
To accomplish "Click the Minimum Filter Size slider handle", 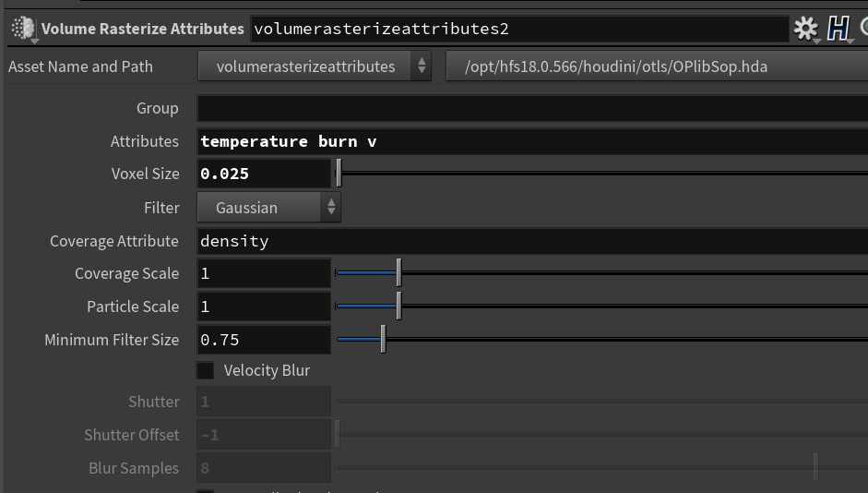I will 383,339.
